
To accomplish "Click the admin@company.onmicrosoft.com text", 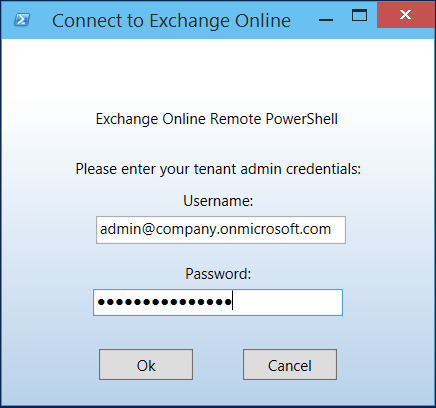I will click(x=215, y=229).
